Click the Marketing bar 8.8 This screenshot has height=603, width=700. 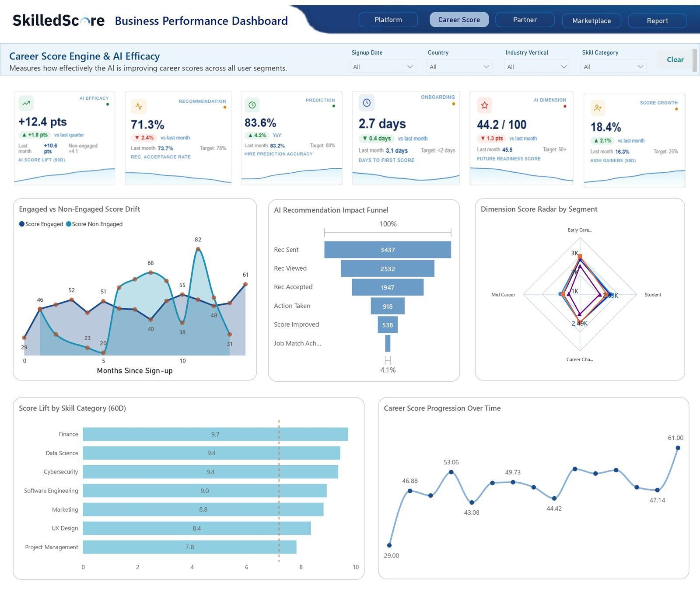click(x=203, y=509)
